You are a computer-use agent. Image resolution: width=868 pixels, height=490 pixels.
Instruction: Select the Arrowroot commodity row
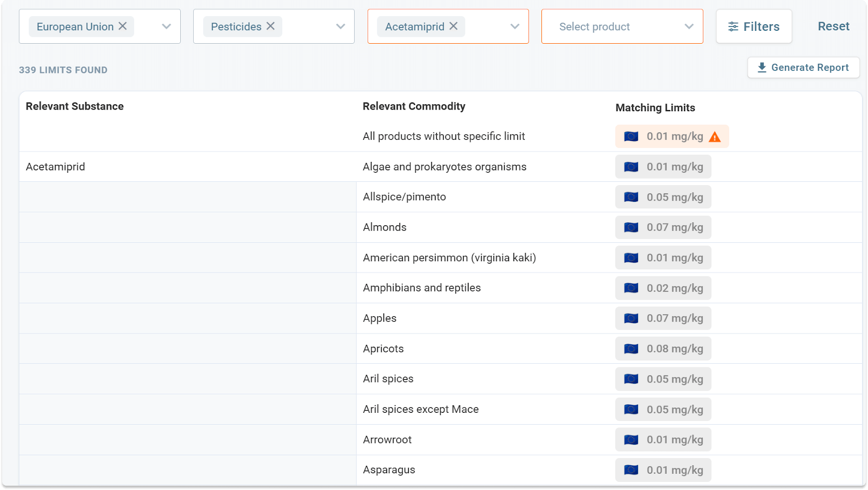[387, 440]
